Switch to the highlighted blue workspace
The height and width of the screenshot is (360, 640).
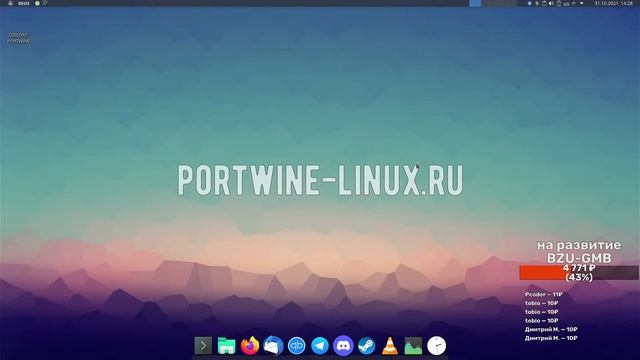click(x=475, y=3)
